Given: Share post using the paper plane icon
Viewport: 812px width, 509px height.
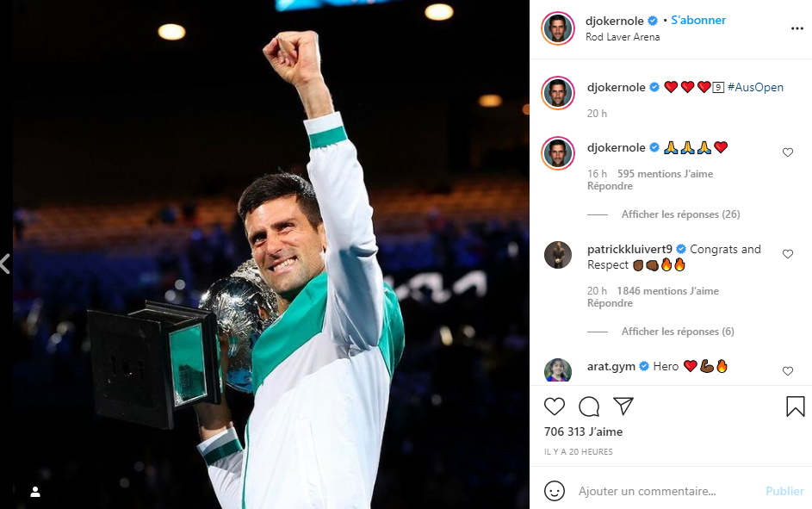Looking at the screenshot, I should [623, 407].
